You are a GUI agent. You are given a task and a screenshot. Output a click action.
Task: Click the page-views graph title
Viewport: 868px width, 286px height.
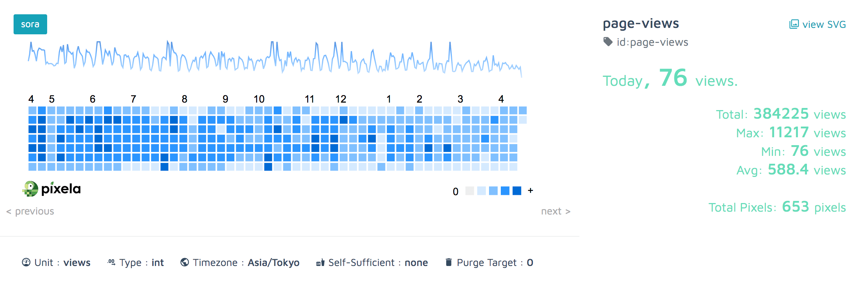[x=641, y=23]
